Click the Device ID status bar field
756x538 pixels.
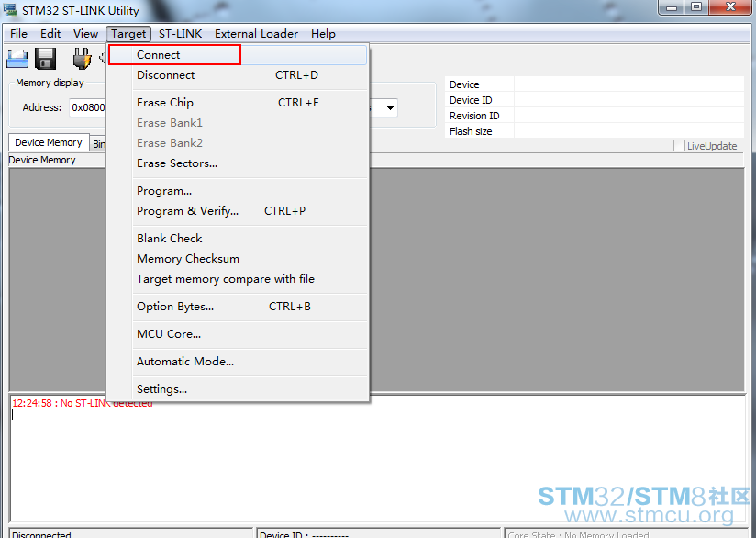pyautogui.click(x=378, y=533)
